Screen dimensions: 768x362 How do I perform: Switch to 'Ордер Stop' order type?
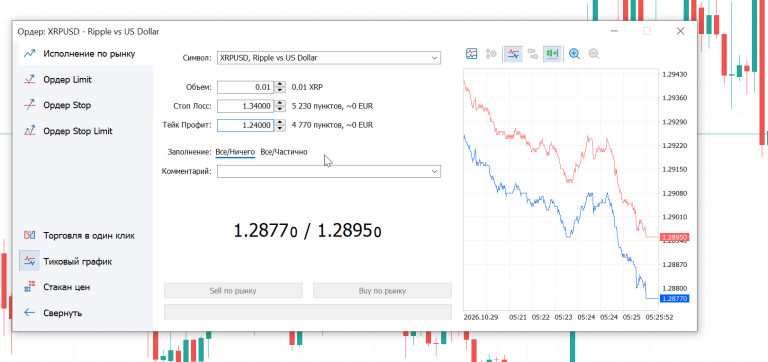pos(67,105)
